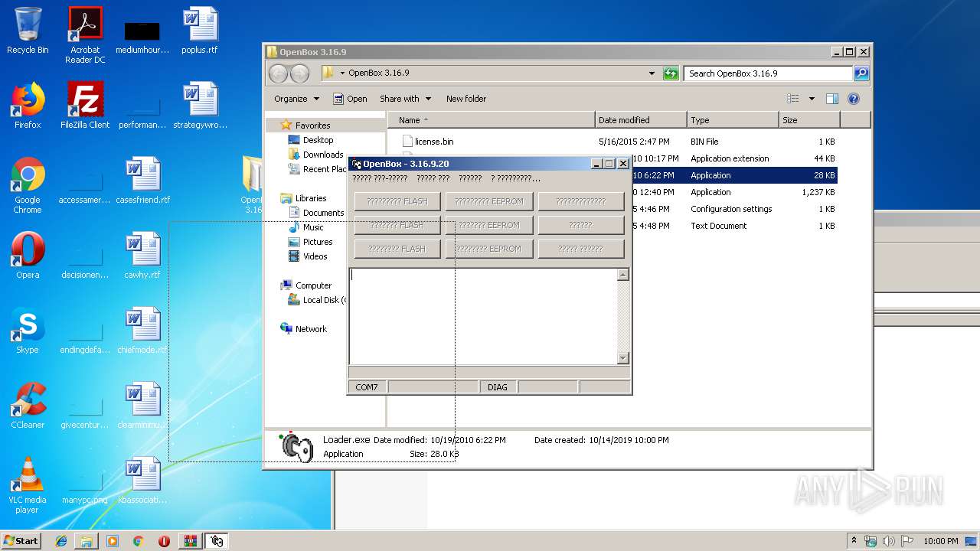980x551 pixels.
Task: Click the Start button
Action: 21,541
